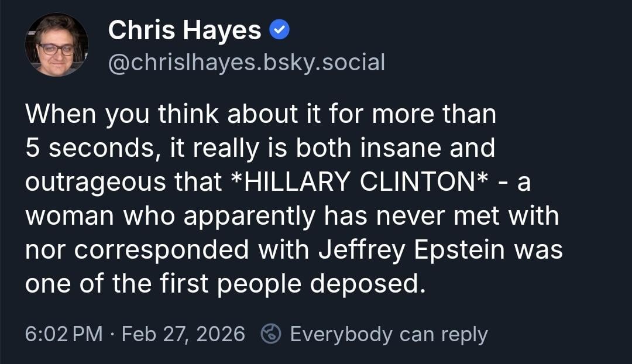The width and height of the screenshot is (632, 364).
Task: Click the blue verified checkmark badge
Action: [280, 30]
